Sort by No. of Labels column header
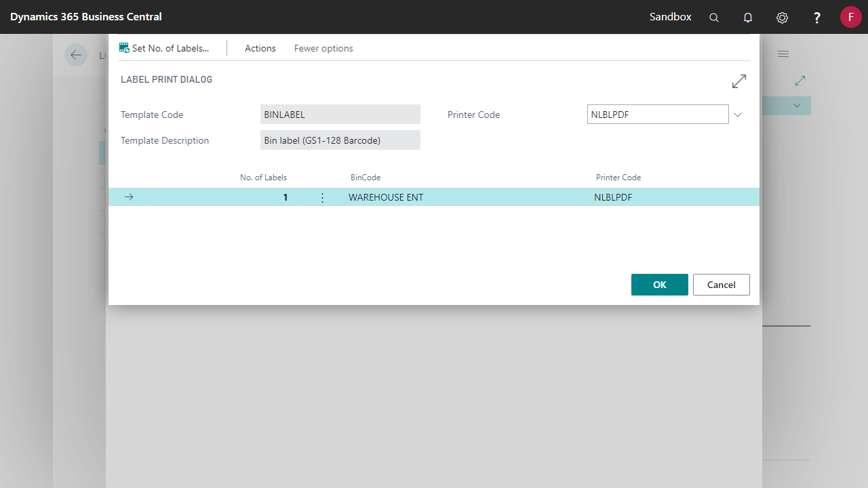This screenshot has width=868, height=488. pyautogui.click(x=263, y=178)
